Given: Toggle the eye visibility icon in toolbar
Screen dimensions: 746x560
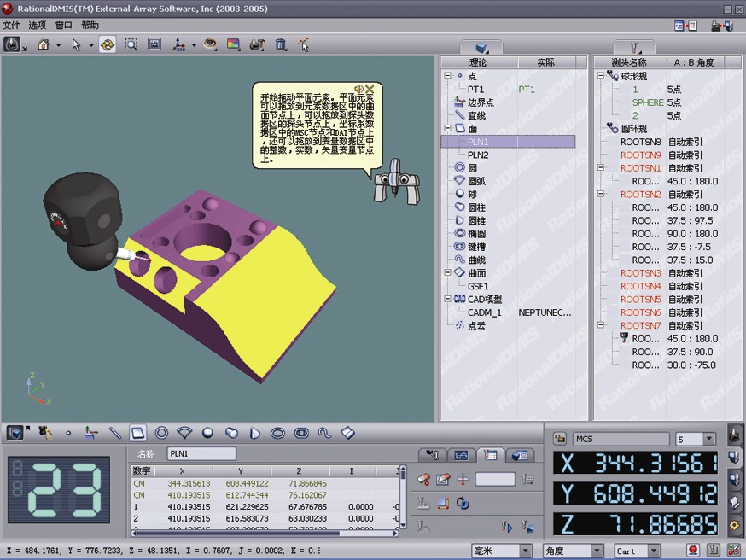Looking at the screenshot, I should [x=209, y=44].
